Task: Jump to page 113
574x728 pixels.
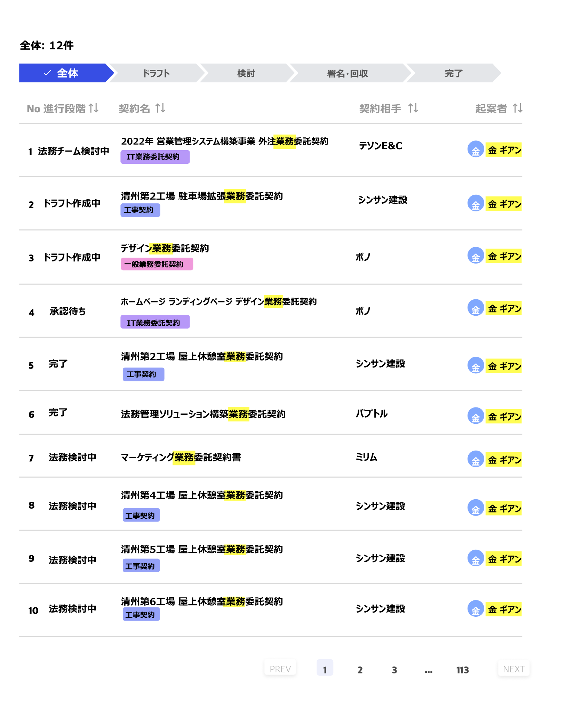Action: [462, 670]
